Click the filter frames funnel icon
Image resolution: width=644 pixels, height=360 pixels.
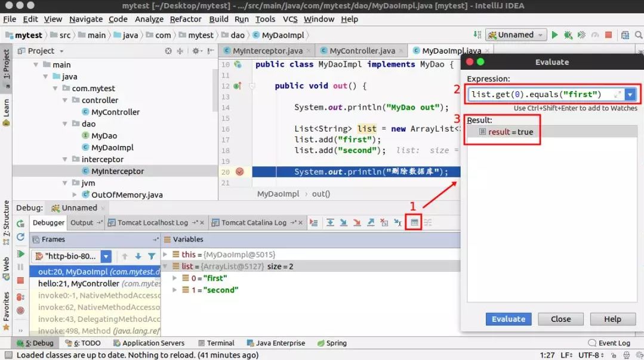coord(152,256)
